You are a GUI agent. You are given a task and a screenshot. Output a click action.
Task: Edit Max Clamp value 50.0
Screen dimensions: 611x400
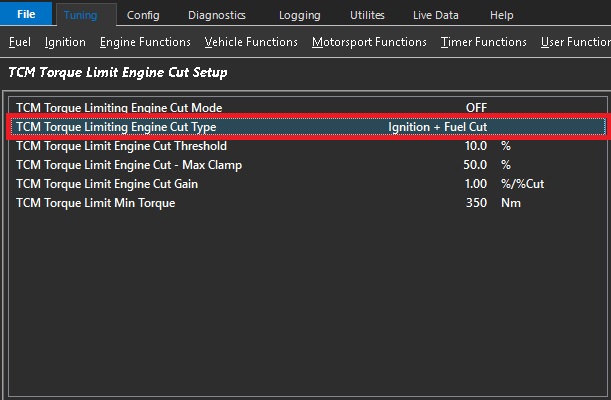pos(476,165)
